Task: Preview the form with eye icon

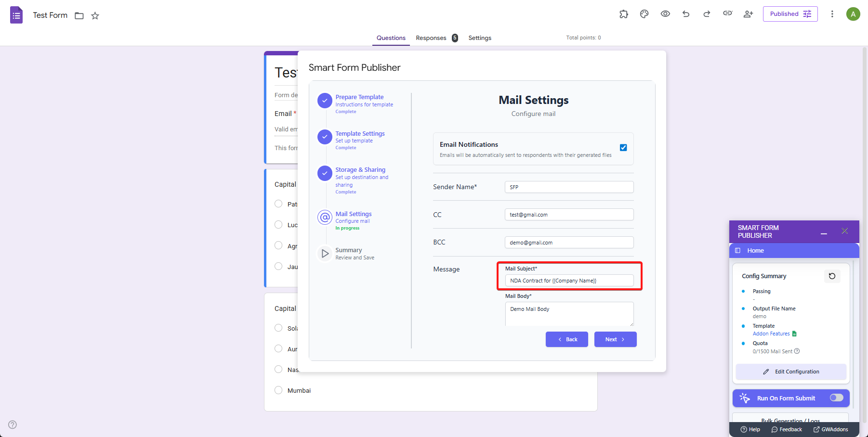Action: pos(665,14)
